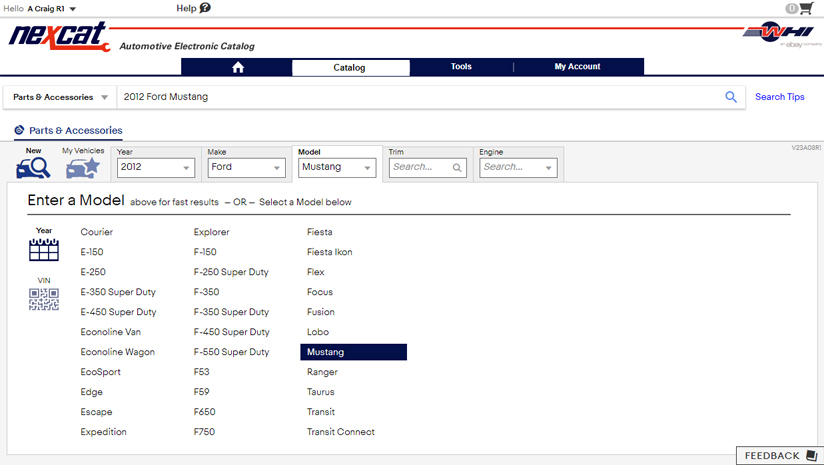Open the My Account menu
Image resolution: width=824 pixels, height=465 pixels.
(x=578, y=67)
